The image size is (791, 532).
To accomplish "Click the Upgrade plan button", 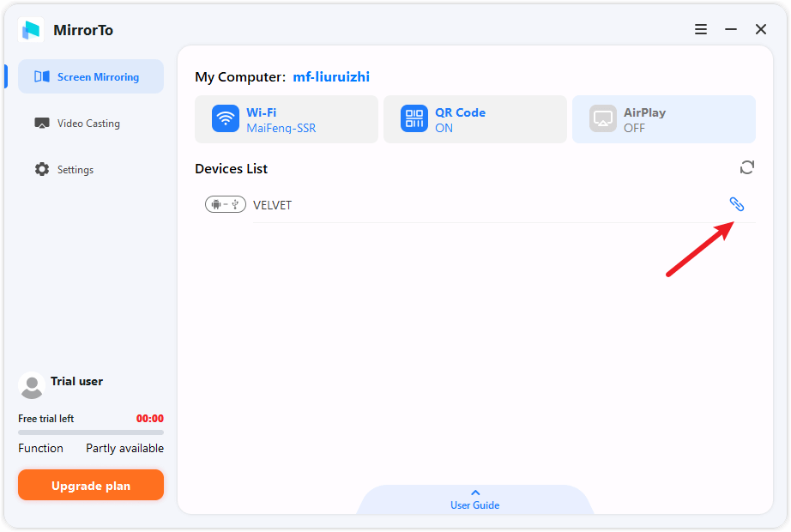I will click(x=91, y=485).
